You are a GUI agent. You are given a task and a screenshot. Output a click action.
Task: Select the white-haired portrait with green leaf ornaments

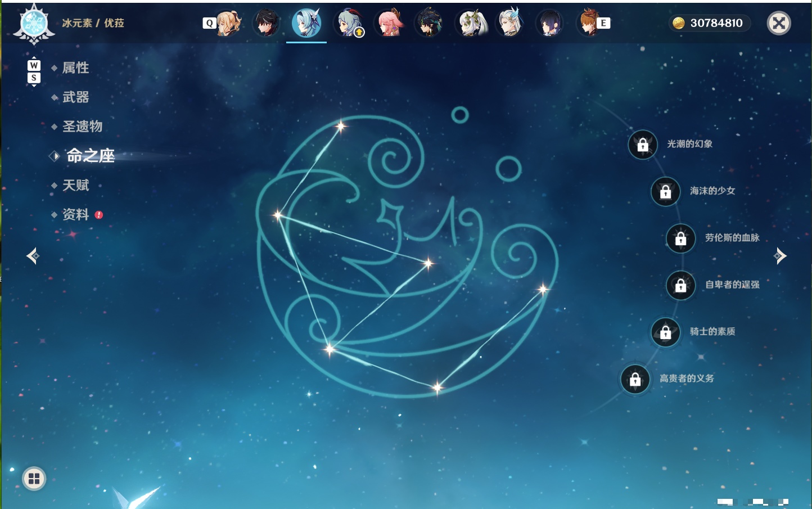(x=470, y=23)
